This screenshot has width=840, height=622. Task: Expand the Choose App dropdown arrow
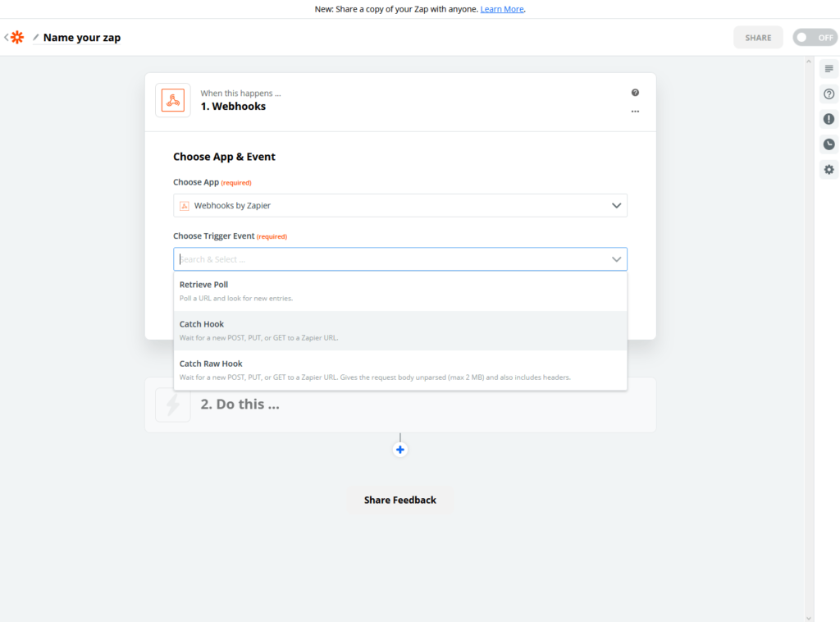(616, 206)
